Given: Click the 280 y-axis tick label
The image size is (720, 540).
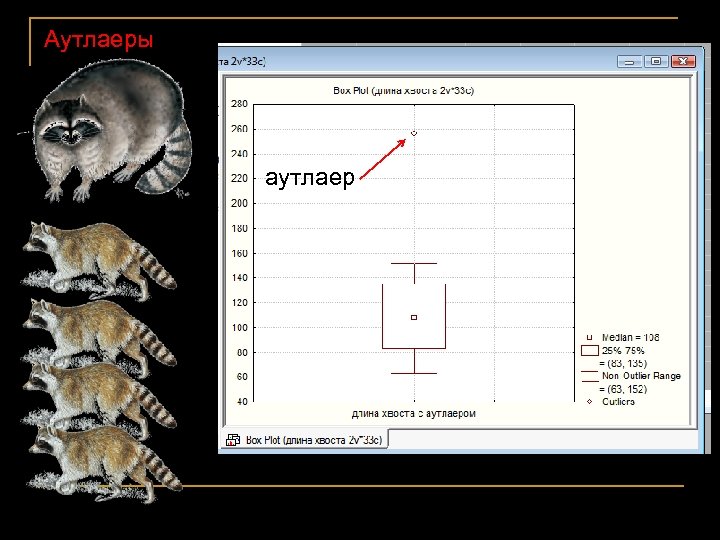Looking at the screenshot, I should point(239,104).
